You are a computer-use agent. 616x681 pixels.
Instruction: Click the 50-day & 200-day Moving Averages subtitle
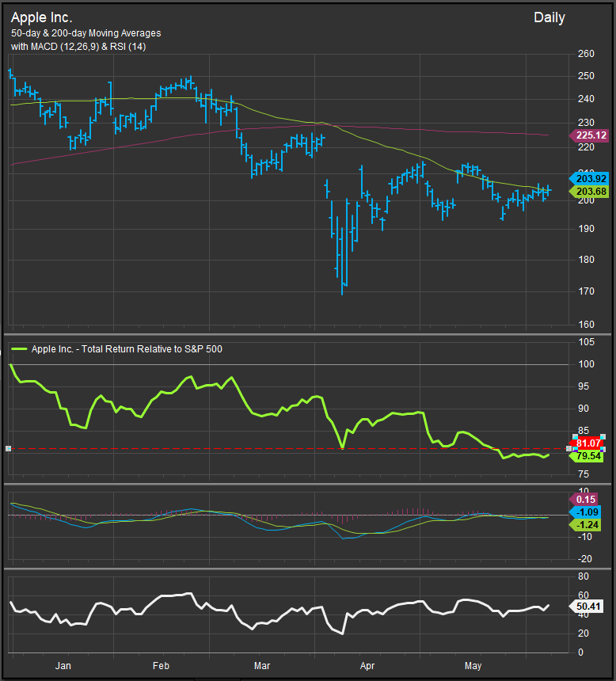tap(86, 33)
